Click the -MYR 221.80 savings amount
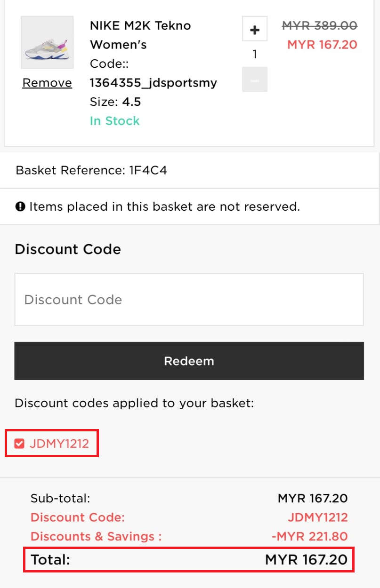The image size is (380, 588). click(309, 536)
